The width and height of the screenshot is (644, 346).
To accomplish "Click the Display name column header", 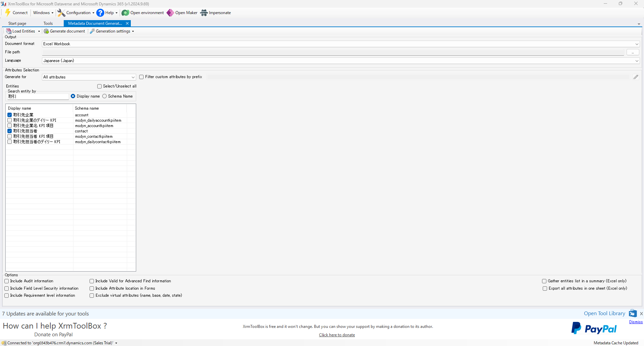I will pos(40,108).
